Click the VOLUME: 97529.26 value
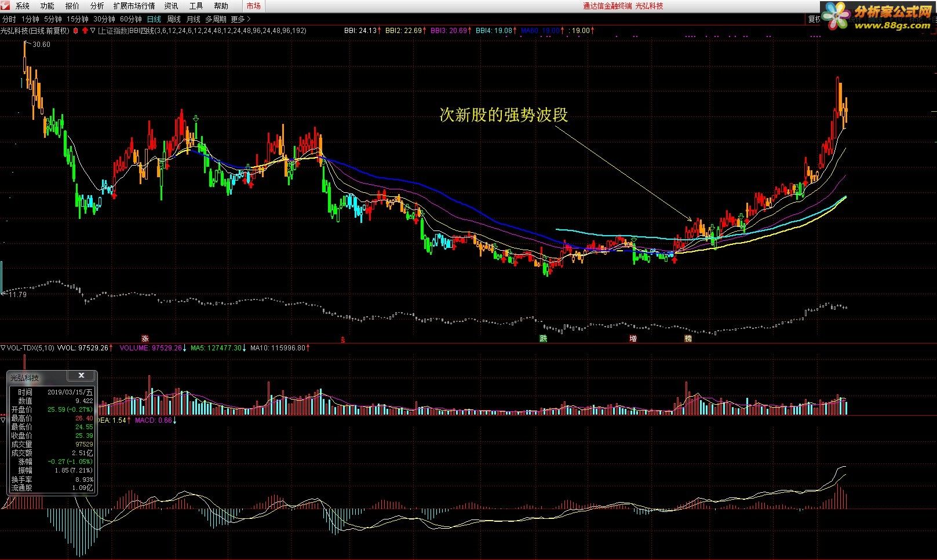This screenshot has height=560, width=937. pos(151,348)
